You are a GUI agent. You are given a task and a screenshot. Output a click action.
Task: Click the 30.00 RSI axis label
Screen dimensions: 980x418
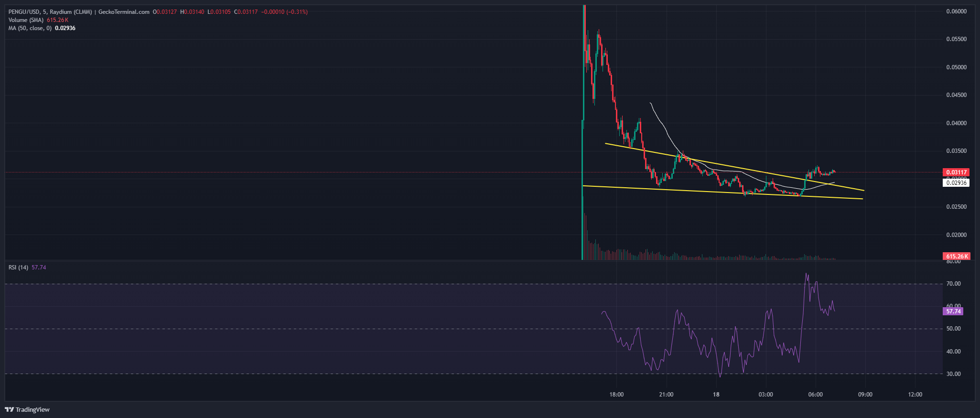click(954, 374)
